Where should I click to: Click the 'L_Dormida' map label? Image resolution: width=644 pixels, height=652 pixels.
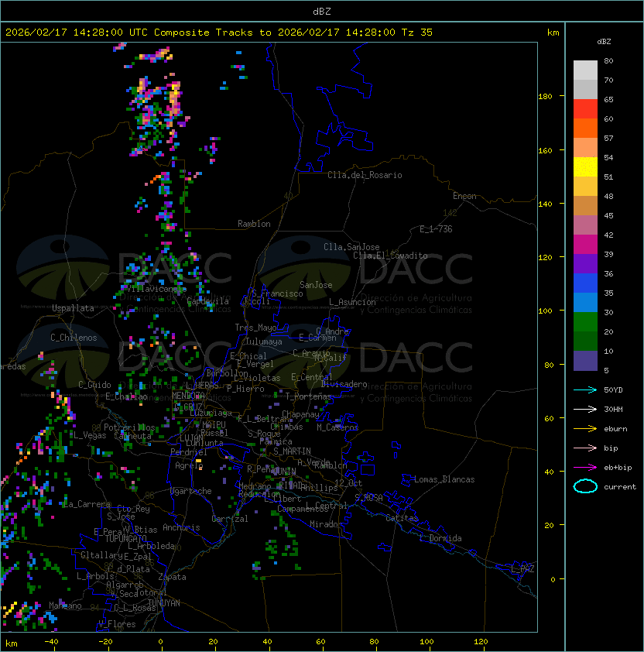coord(440,538)
